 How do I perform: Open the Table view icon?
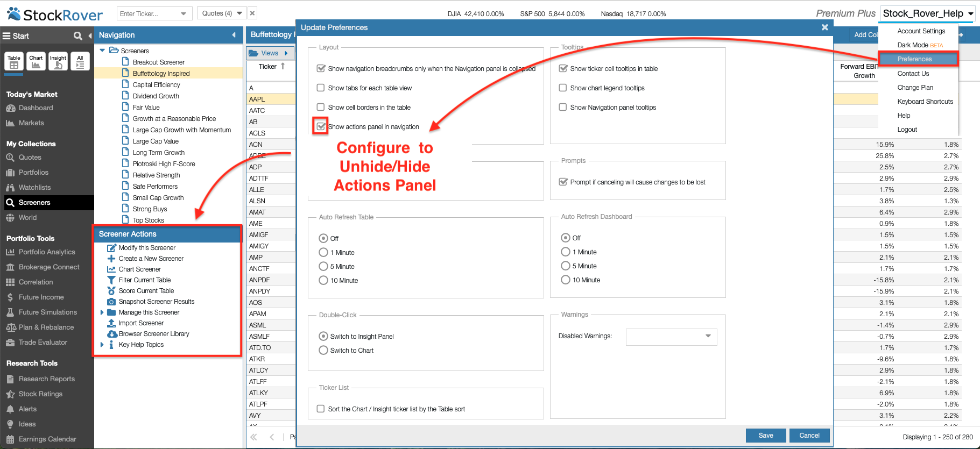(14, 61)
